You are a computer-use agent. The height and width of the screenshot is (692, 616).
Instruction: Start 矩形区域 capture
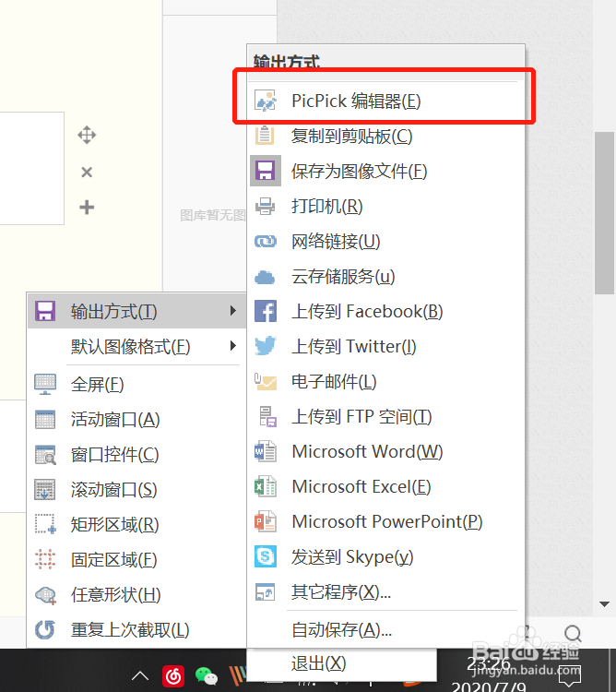click(136, 525)
